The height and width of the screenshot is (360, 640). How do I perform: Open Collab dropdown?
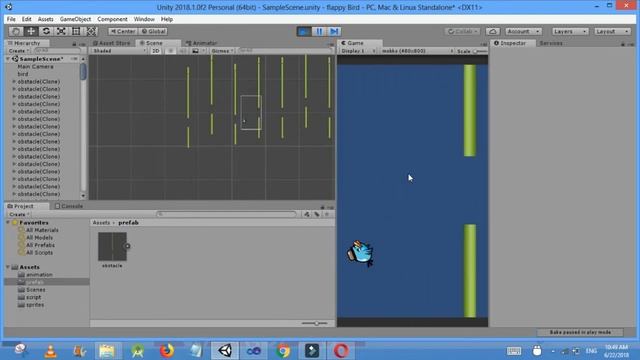pos(463,31)
